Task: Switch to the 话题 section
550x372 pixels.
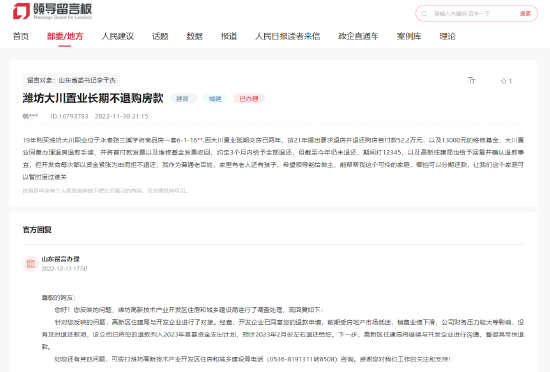Action: point(160,36)
